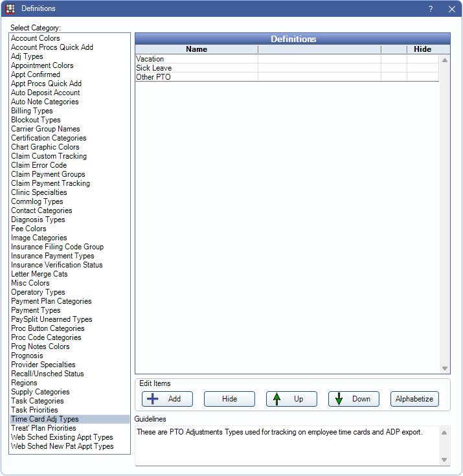
Task: Alphabetize the definition items
Action: (x=414, y=399)
